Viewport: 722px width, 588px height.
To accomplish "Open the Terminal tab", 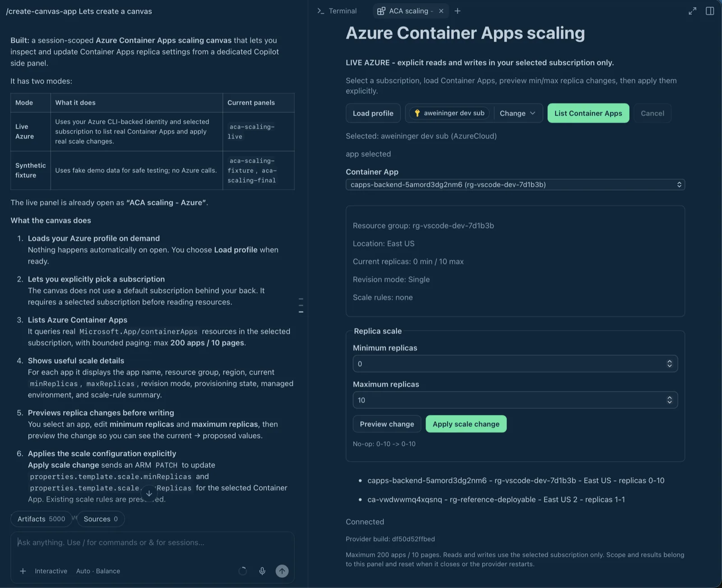I will click(337, 11).
